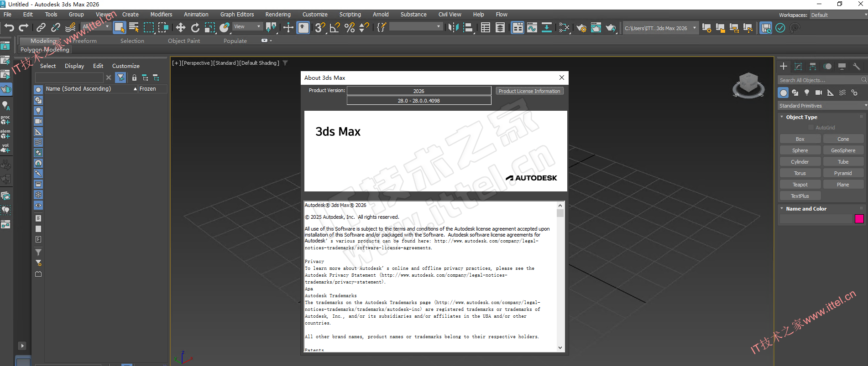This screenshot has width=868, height=366.
Task: Open the Curve Editor icon
Action: 532,28
